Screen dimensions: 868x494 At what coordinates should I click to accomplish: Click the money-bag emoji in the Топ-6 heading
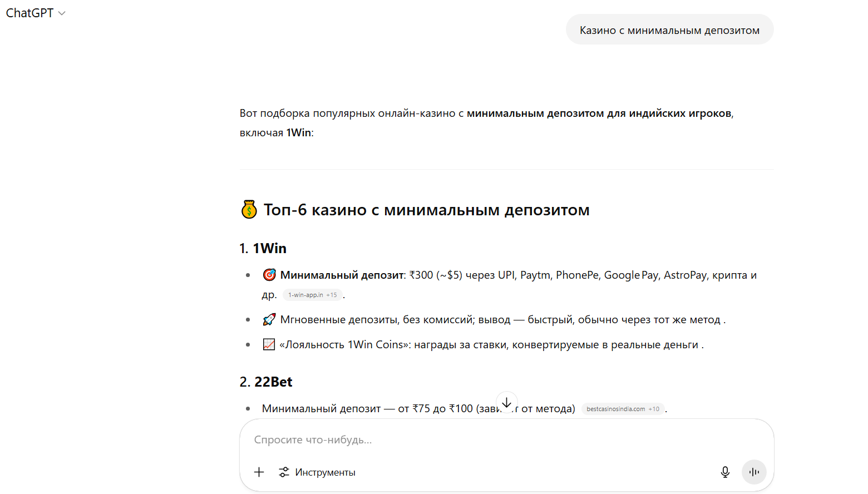point(249,210)
